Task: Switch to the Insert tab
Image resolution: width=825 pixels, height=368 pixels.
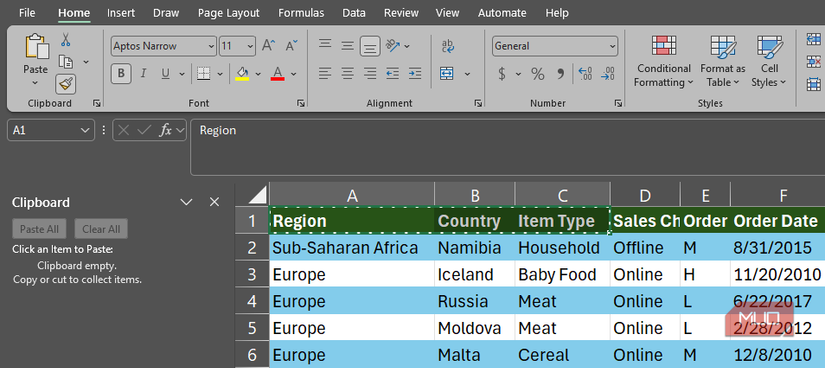Action: click(121, 13)
